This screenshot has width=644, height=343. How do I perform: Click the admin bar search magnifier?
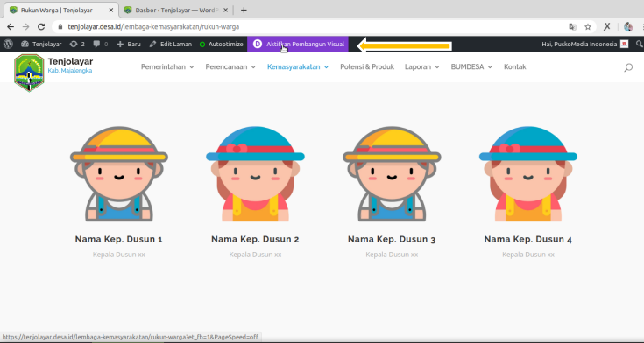coord(639,44)
